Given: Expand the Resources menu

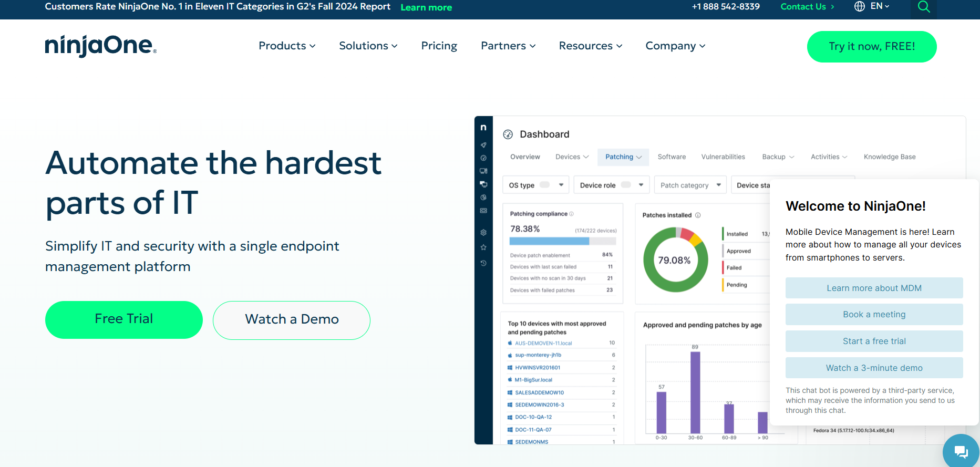Looking at the screenshot, I should point(591,46).
